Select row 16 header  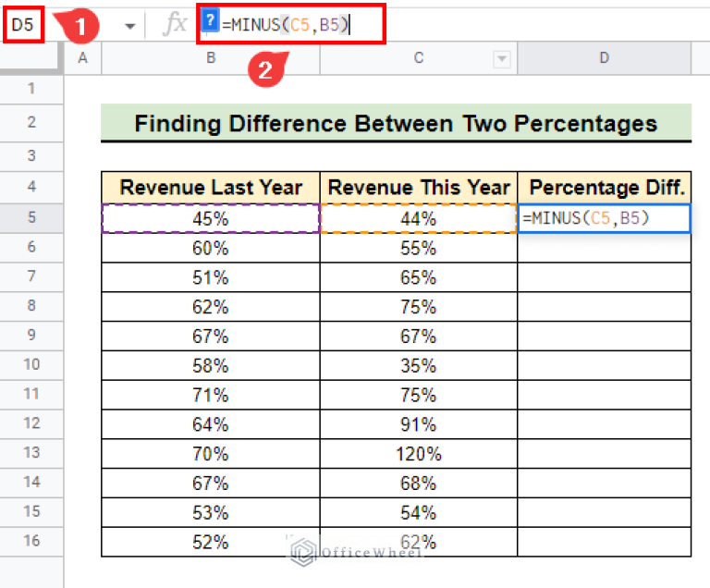point(31,541)
